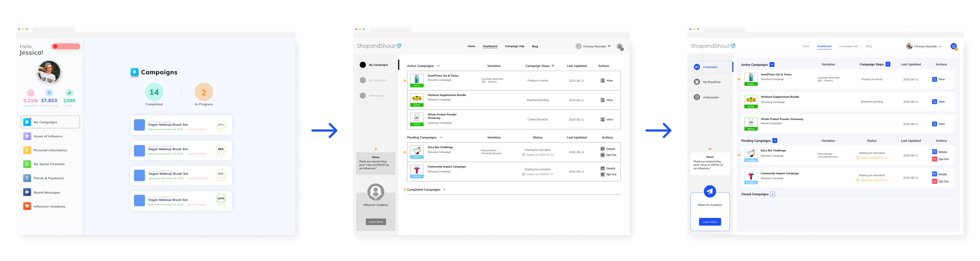Collapse Pending Campaigns chevron in the grayscale wireframe

coord(441,137)
